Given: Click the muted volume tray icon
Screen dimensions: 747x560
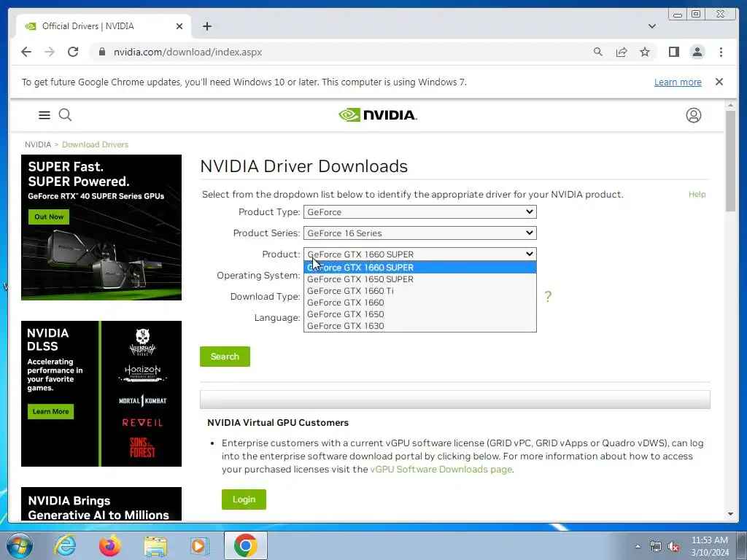Looking at the screenshot, I should coord(673,547).
